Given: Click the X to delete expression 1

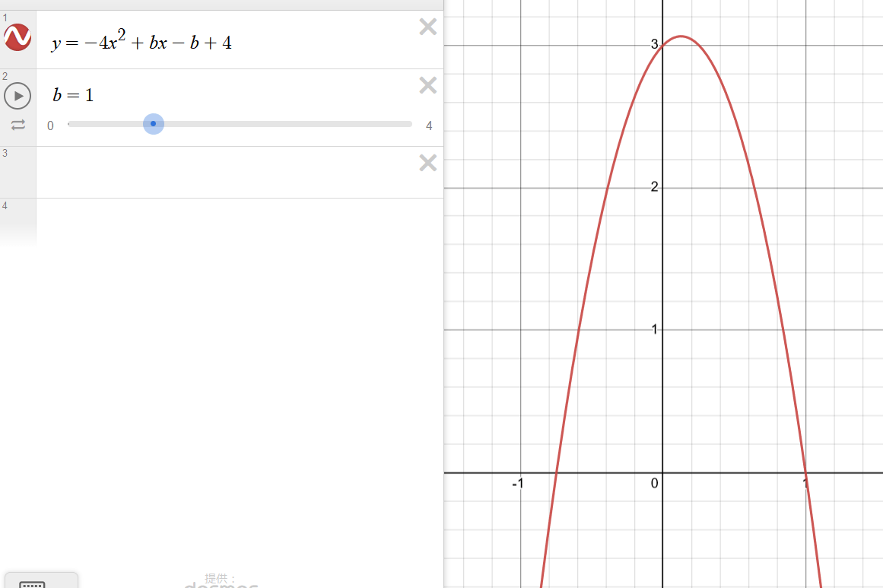Looking at the screenshot, I should point(427,27).
